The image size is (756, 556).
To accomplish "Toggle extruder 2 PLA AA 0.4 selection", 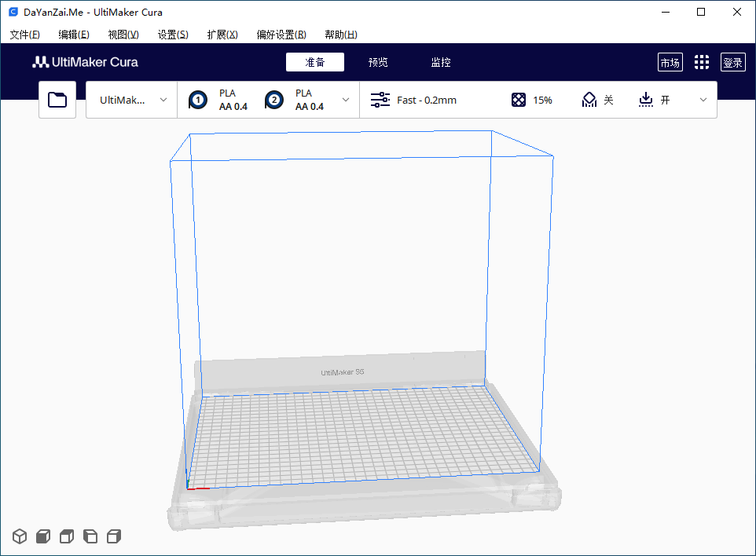I will [x=295, y=100].
